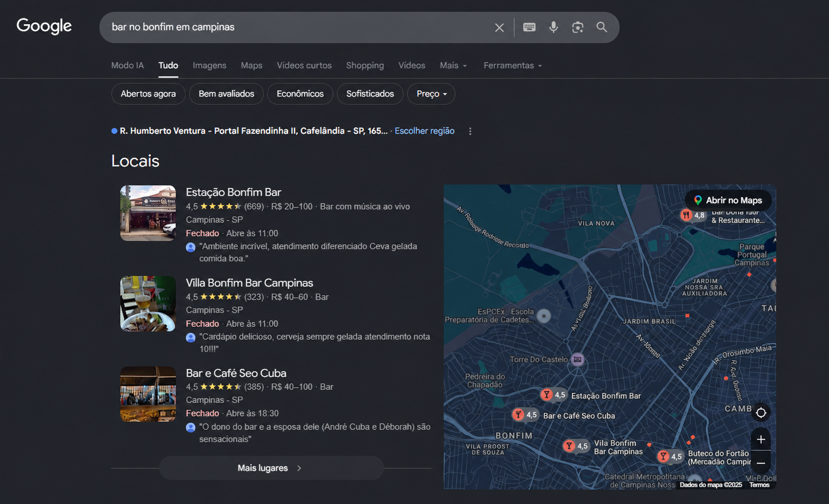Viewport: 829px width, 504px height.
Task: Toggle the Sofisticados filter chip
Action: click(x=370, y=94)
